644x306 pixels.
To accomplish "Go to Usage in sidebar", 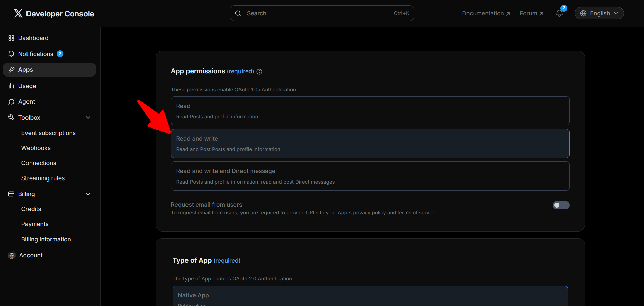I will pos(49,86).
